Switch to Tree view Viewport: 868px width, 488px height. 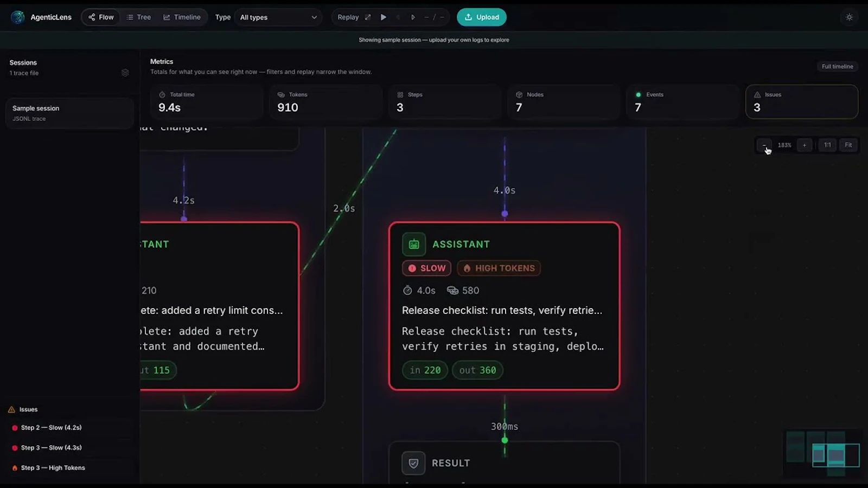(138, 17)
